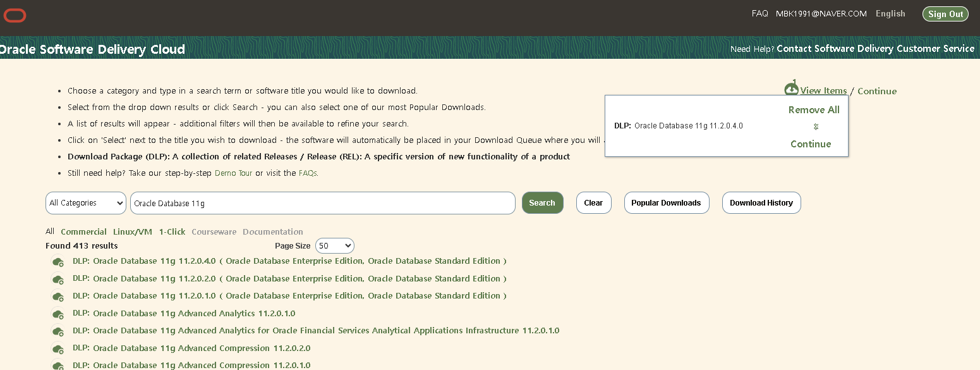The image size is (980, 370).
Task: Click the Clear button
Action: coord(593,203)
